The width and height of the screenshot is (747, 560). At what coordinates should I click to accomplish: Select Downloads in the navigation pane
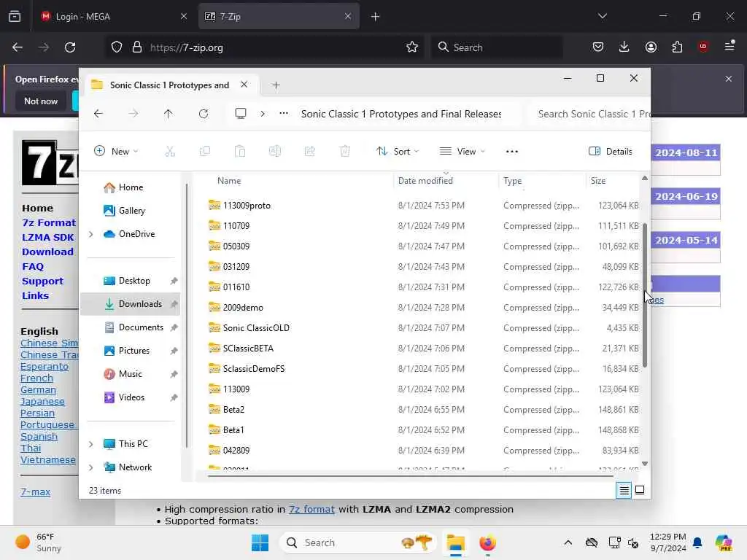click(x=130, y=304)
